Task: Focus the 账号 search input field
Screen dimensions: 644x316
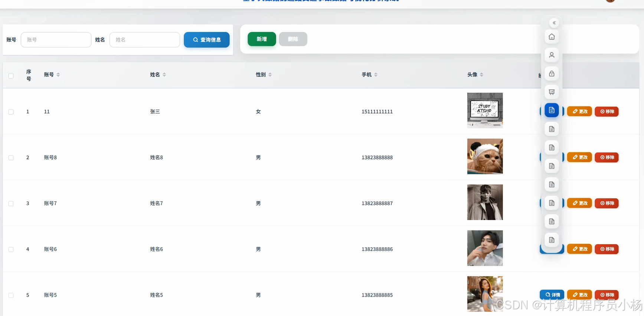Action: pyautogui.click(x=56, y=40)
